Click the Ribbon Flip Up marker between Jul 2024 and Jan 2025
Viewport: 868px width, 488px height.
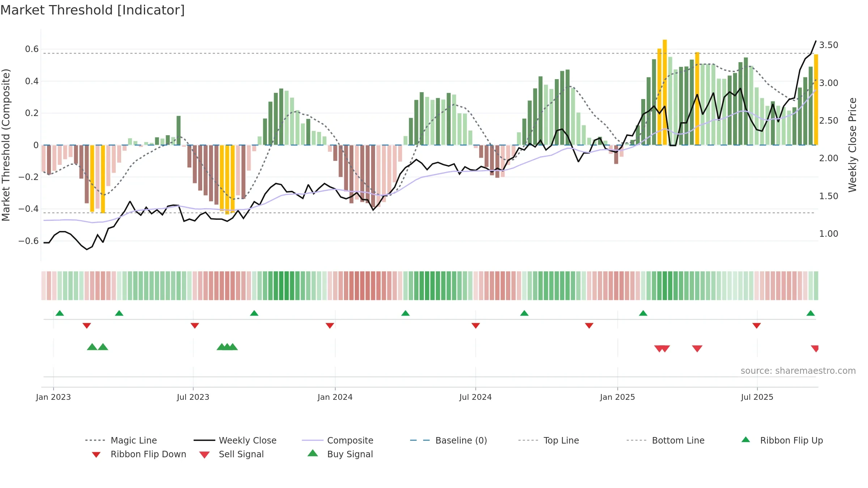tap(524, 313)
